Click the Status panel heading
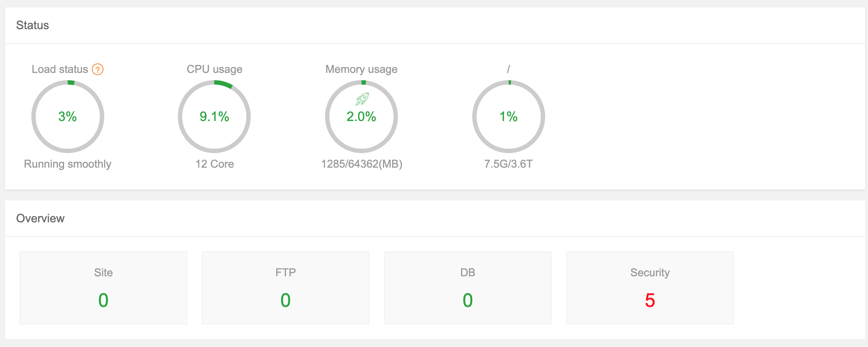 (32, 25)
